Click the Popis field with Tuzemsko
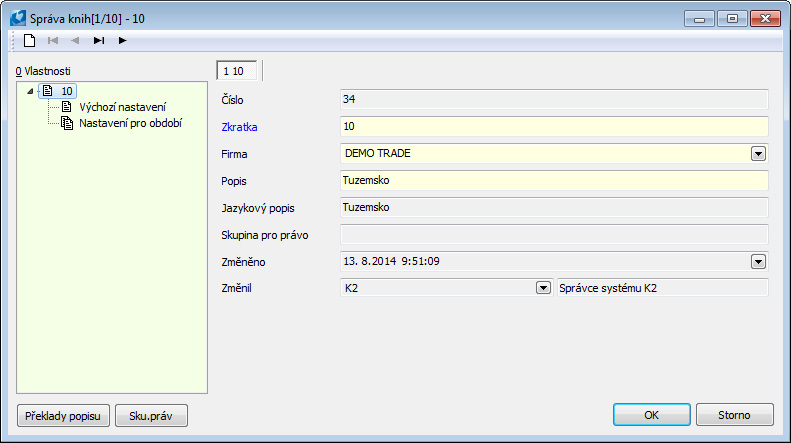 554,181
